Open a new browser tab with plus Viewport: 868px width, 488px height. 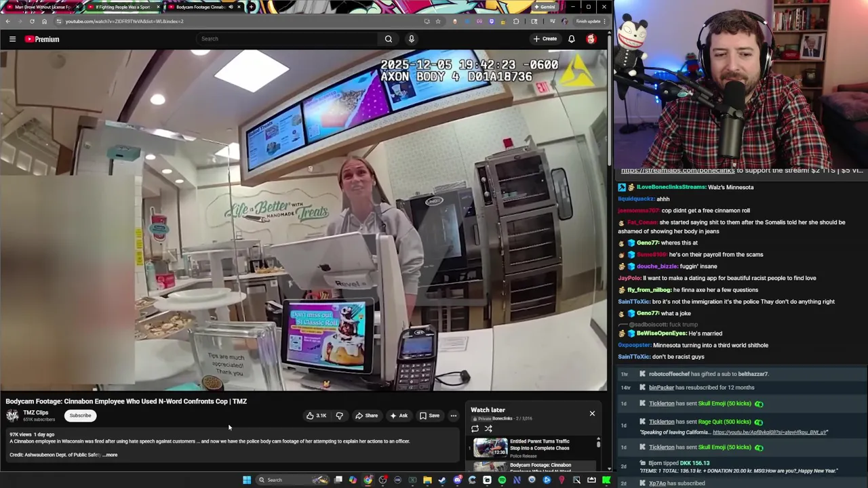pyautogui.click(x=251, y=7)
